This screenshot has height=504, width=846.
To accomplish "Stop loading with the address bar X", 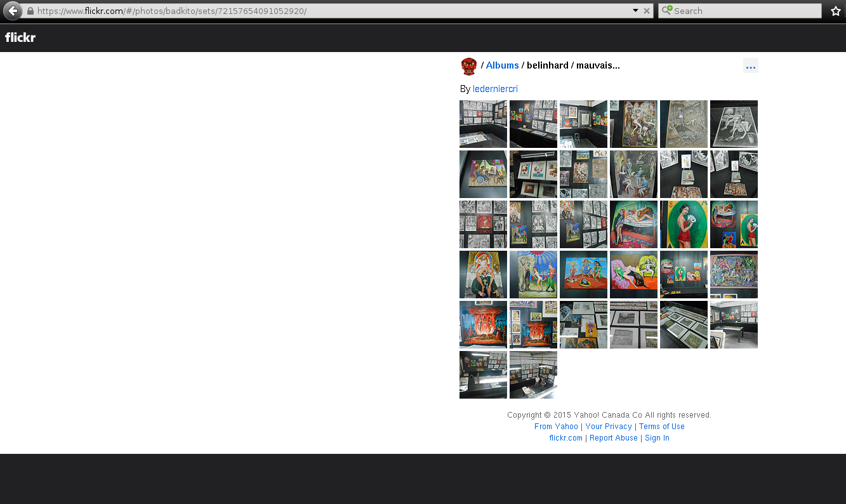I will [647, 11].
